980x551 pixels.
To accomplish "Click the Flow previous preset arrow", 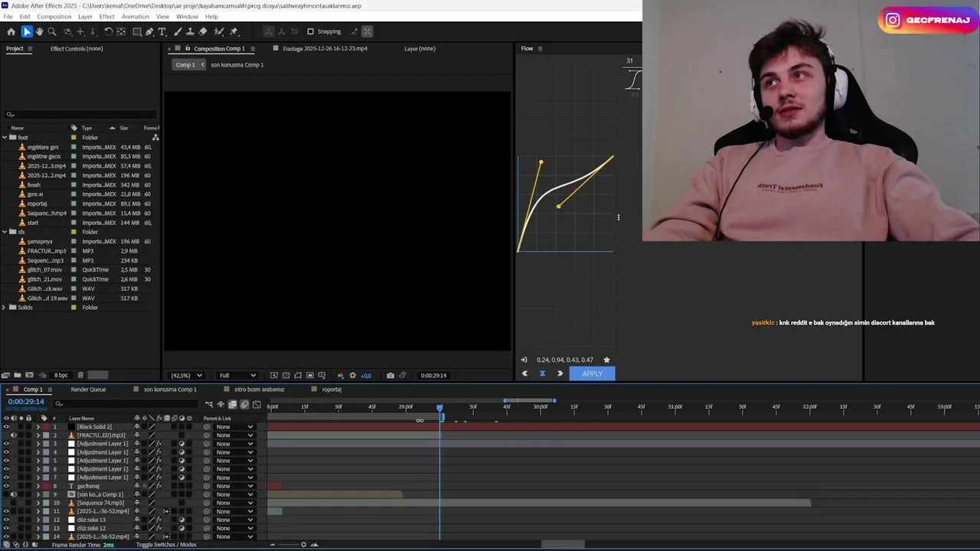I will tap(524, 373).
